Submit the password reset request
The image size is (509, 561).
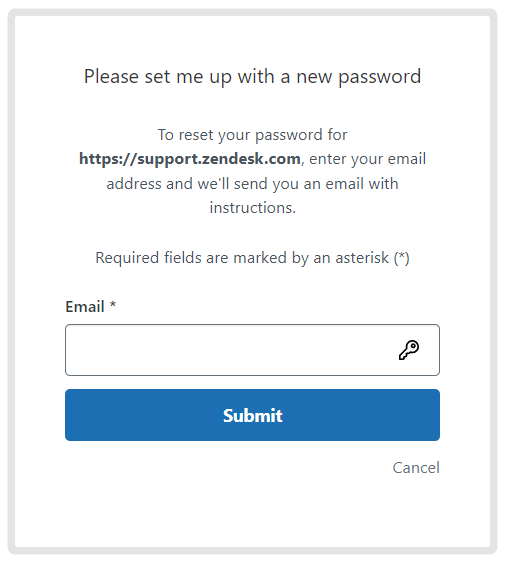coord(252,415)
